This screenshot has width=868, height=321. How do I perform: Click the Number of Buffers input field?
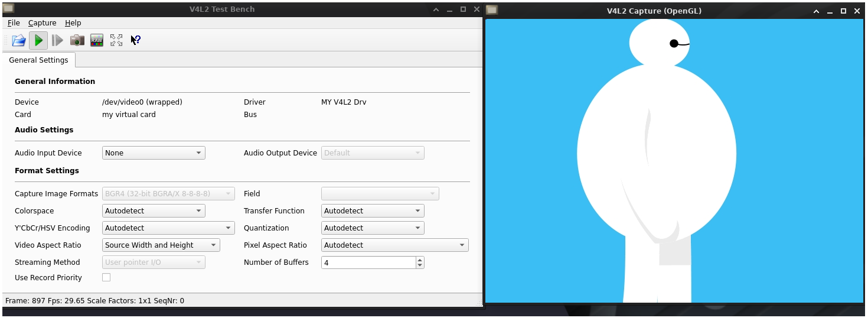(x=368, y=262)
